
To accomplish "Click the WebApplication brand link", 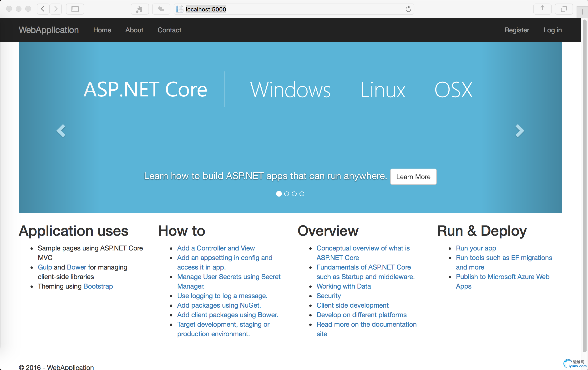I will pyautogui.click(x=49, y=30).
